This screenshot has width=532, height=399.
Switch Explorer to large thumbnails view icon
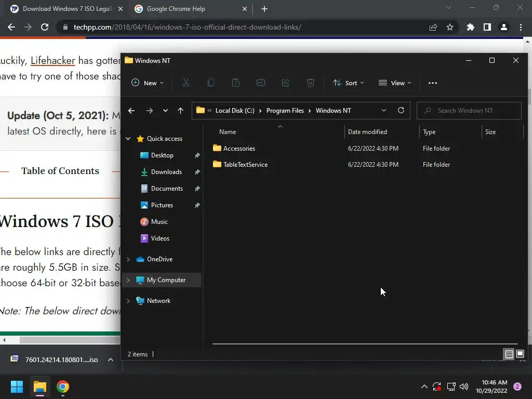pos(520,354)
